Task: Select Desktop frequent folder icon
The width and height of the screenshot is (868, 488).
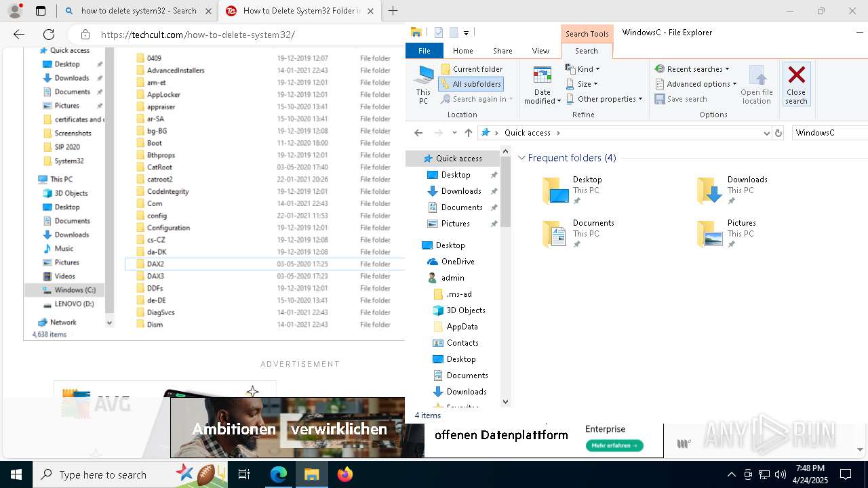Action: coord(556,191)
